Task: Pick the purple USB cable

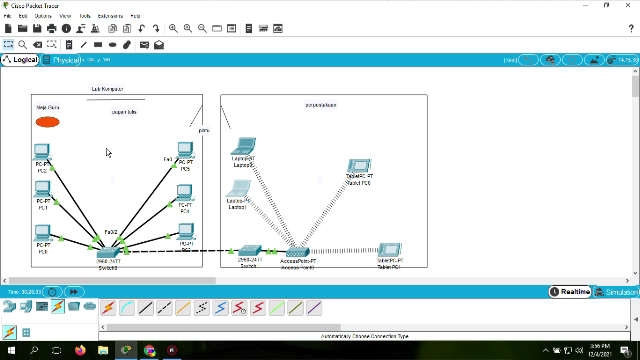Action: click(314, 308)
